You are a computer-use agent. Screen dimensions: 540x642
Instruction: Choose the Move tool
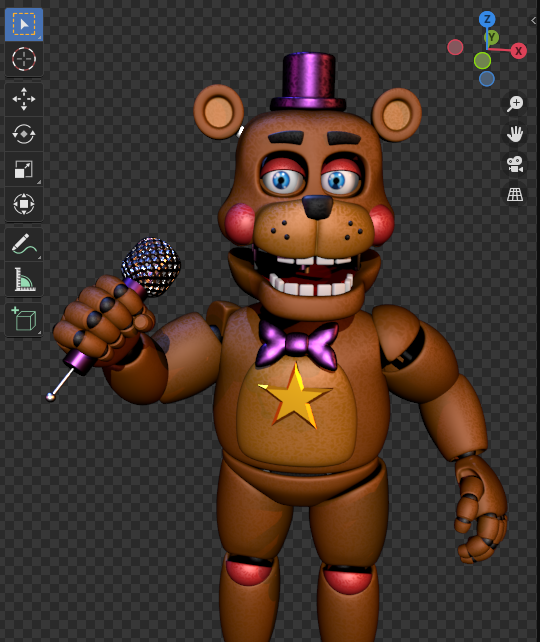click(x=24, y=99)
